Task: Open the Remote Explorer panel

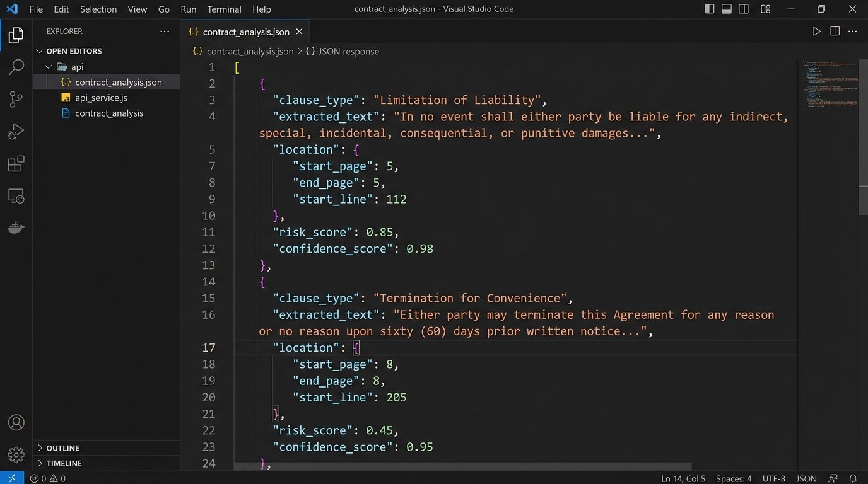Action: (x=16, y=196)
